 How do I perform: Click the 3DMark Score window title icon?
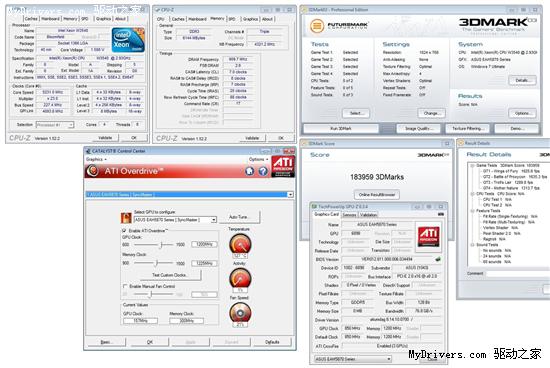pyautogui.click(x=304, y=143)
